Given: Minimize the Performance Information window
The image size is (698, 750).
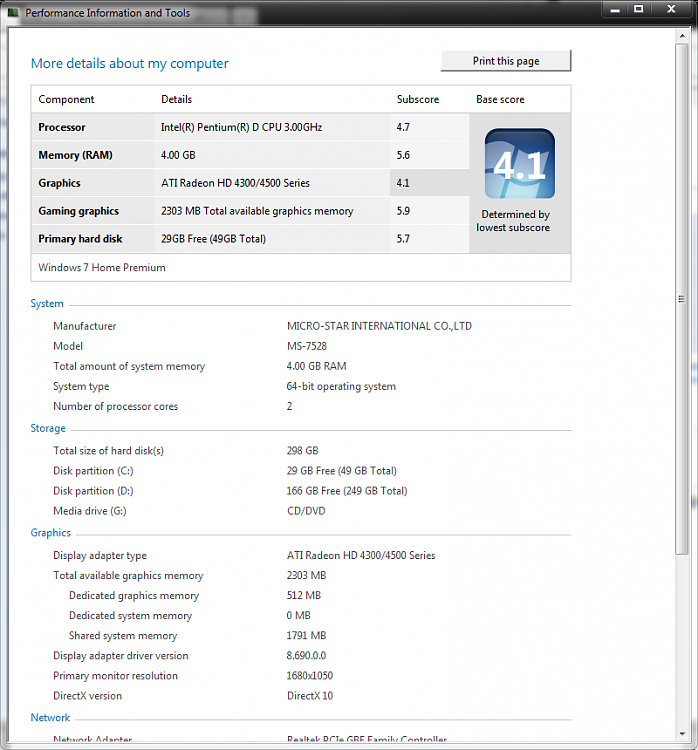Looking at the screenshot, I should point(615,9).
